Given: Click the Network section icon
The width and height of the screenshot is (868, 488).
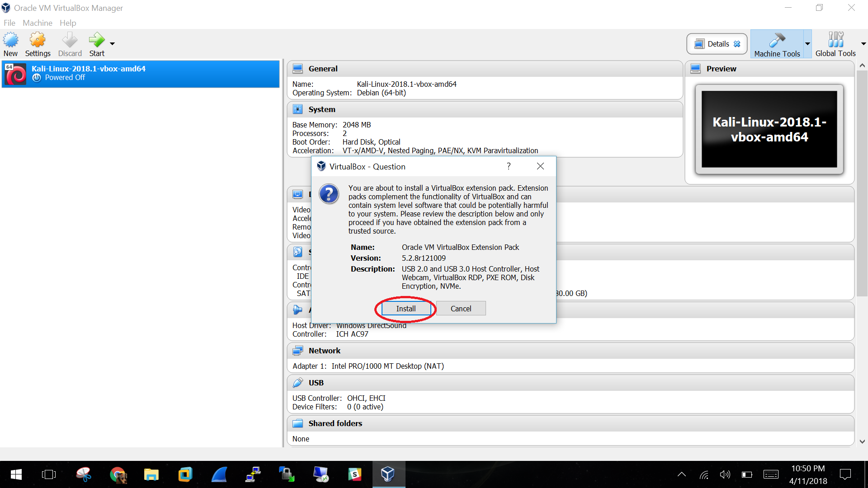Looking at the screenshot, I should coord(297,351).
